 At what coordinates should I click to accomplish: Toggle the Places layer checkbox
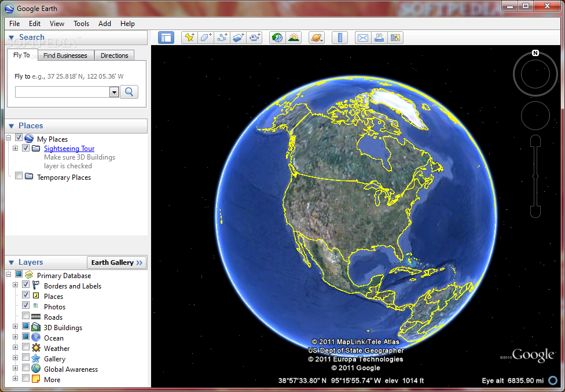point(25,295)
